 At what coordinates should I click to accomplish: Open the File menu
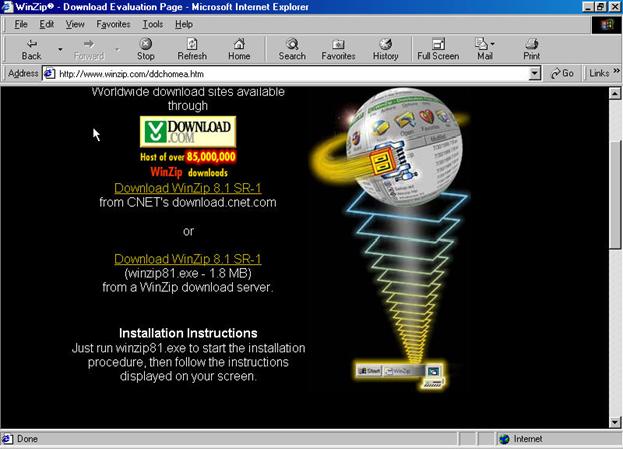(x=21, y=24)
